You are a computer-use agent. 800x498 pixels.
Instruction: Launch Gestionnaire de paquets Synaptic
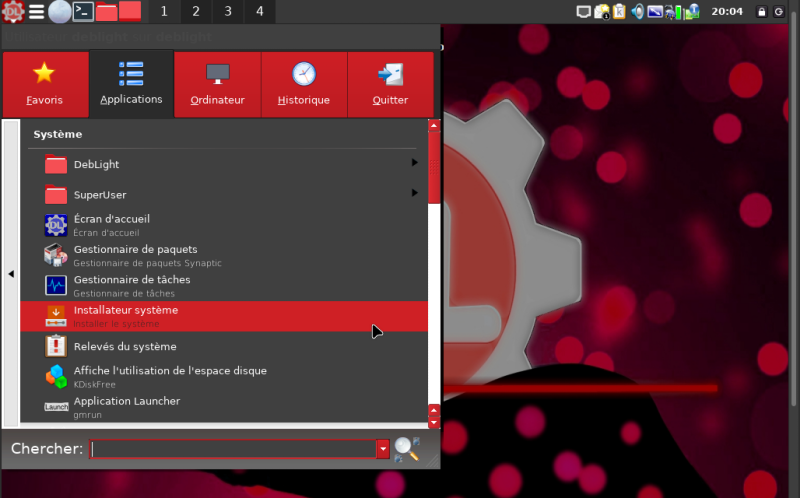point(135,255)
